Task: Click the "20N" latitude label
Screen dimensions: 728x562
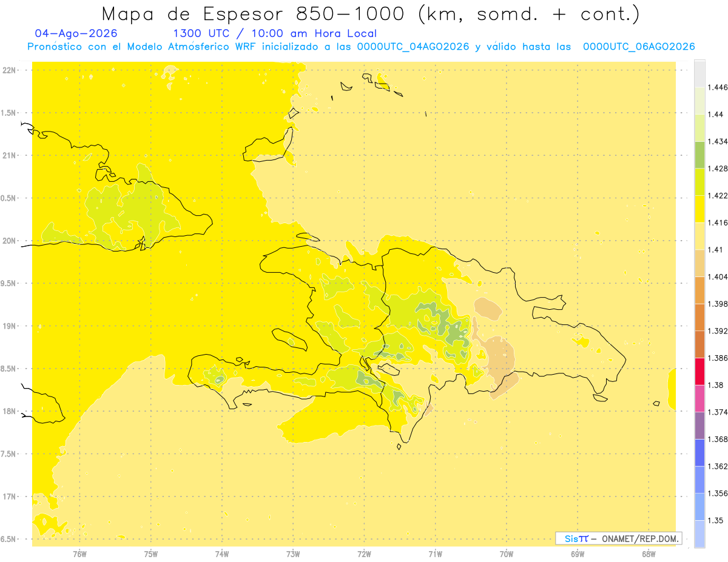Action: click(10, 241)
